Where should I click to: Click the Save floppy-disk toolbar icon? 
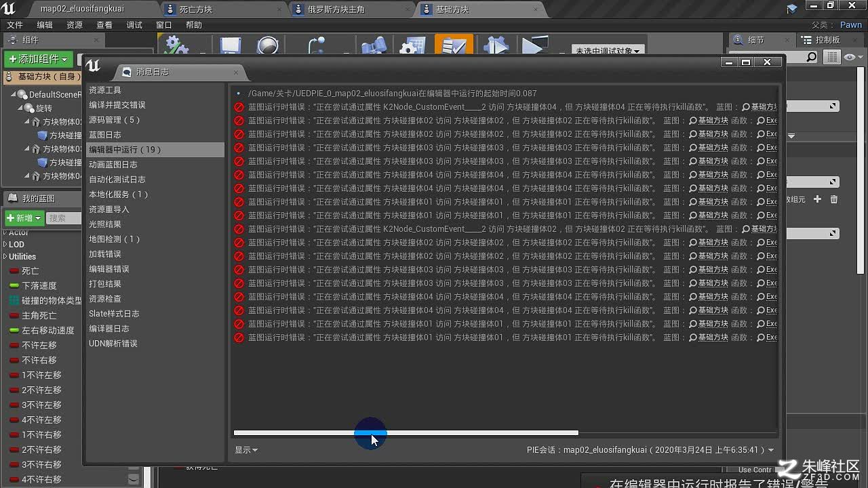coord(231,46)
